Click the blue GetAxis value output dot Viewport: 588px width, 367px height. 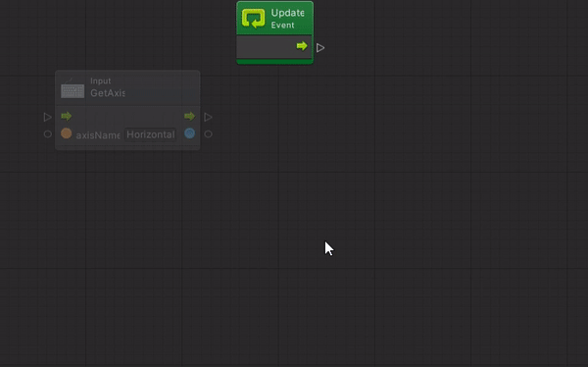190,133
